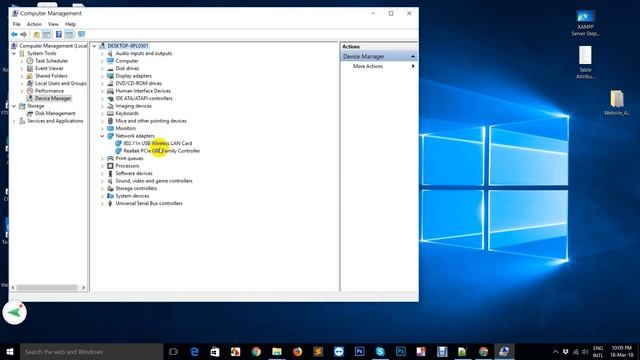
Task: Select Device Manager in the left tree
Action: pos(53,98)
